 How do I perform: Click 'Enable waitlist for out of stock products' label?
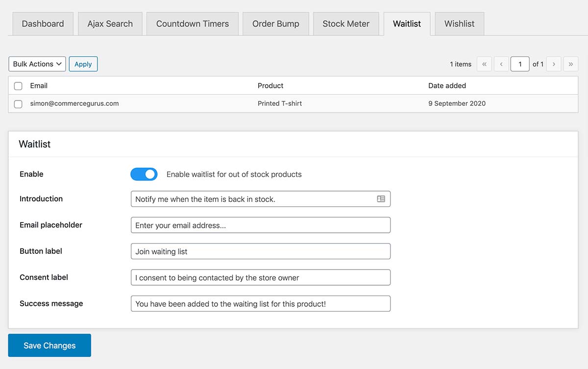pyautogui.click(x=234, y=174)
